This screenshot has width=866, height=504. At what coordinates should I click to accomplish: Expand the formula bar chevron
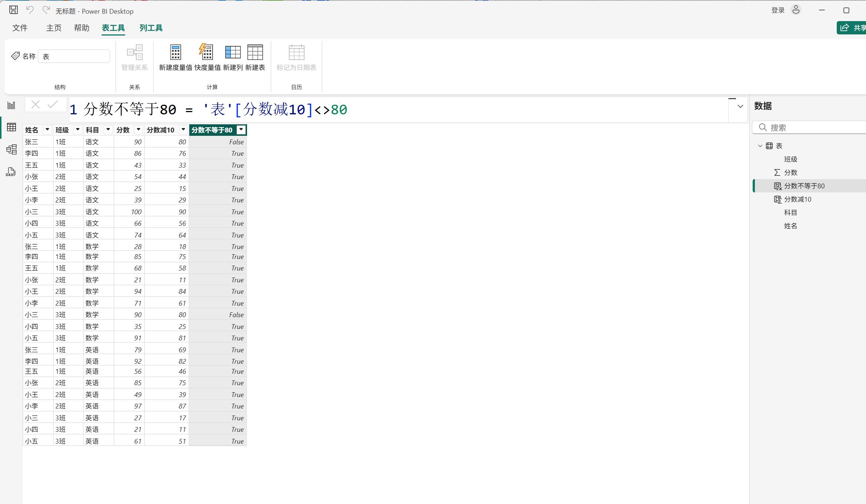pyautogui.click(x=740, y=107)
